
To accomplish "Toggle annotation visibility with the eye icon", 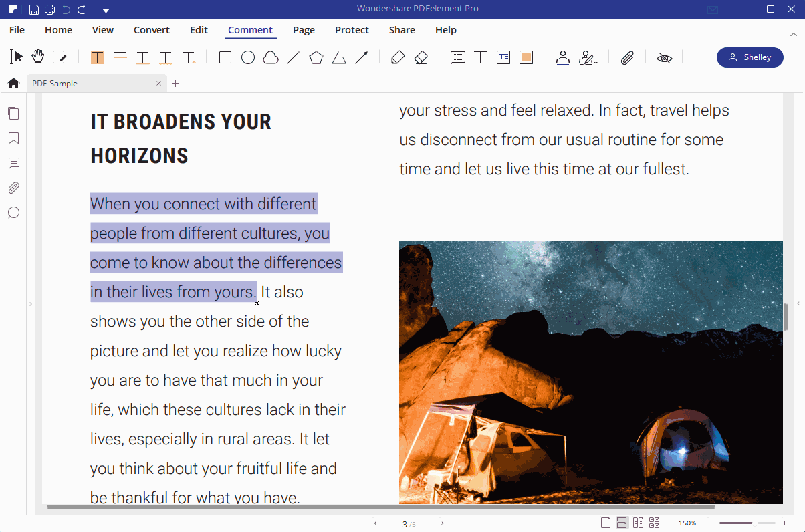I will (664, 58).
